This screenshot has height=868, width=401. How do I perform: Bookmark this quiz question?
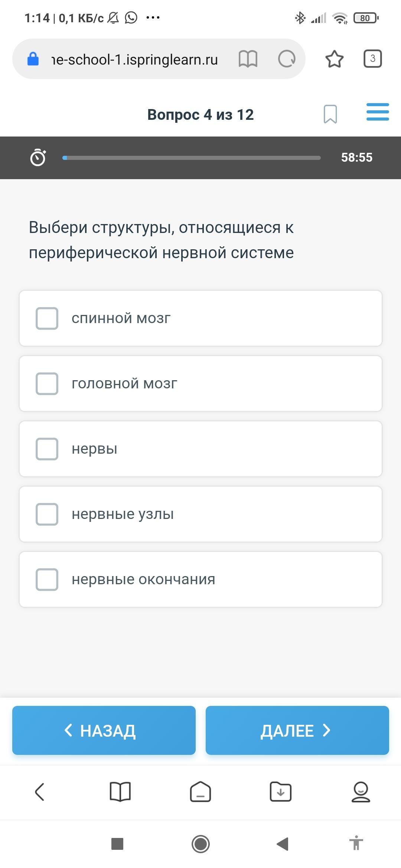(x=330, y=114)
